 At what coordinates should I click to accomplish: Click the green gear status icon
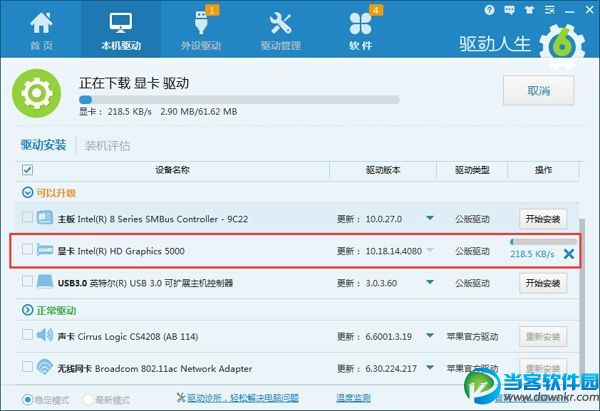(36, 93)
